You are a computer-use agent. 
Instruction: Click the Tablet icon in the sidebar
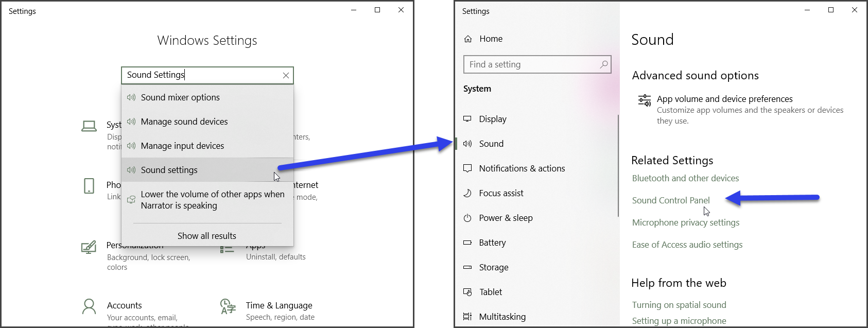[x=467, y=292]
